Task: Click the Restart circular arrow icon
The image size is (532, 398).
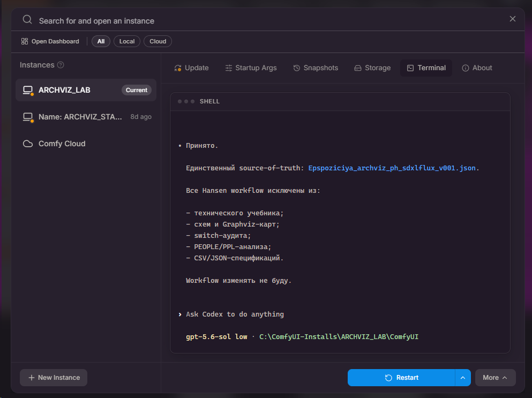Action: click(x=388, y=378)
